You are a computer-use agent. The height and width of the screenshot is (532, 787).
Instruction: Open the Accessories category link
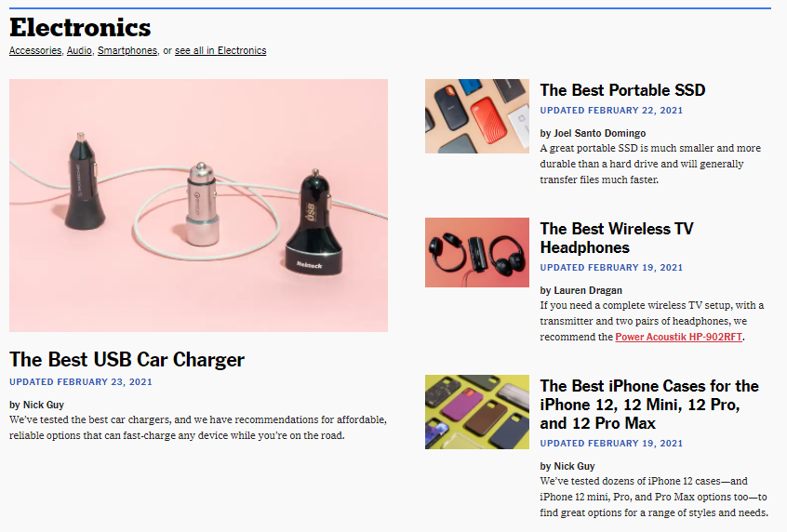click(x=35, y=51)
